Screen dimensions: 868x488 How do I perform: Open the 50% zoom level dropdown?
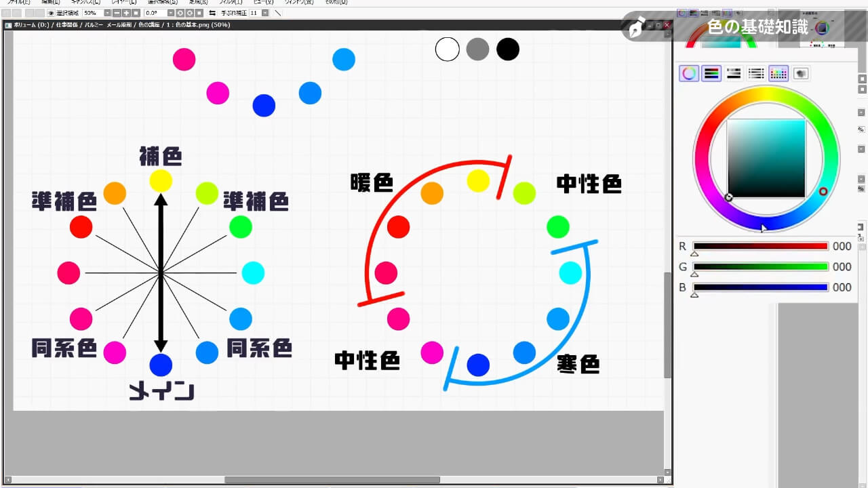[x=106, y=12]
